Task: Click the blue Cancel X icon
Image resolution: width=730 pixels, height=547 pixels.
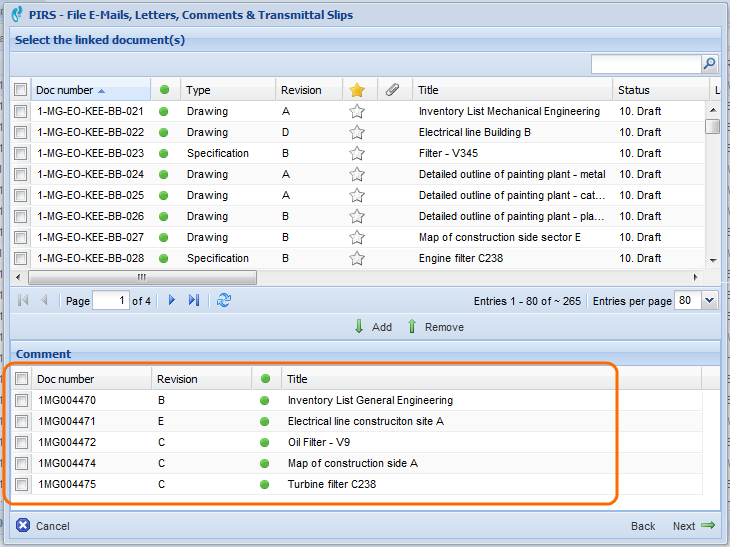Action: point(23,525)
